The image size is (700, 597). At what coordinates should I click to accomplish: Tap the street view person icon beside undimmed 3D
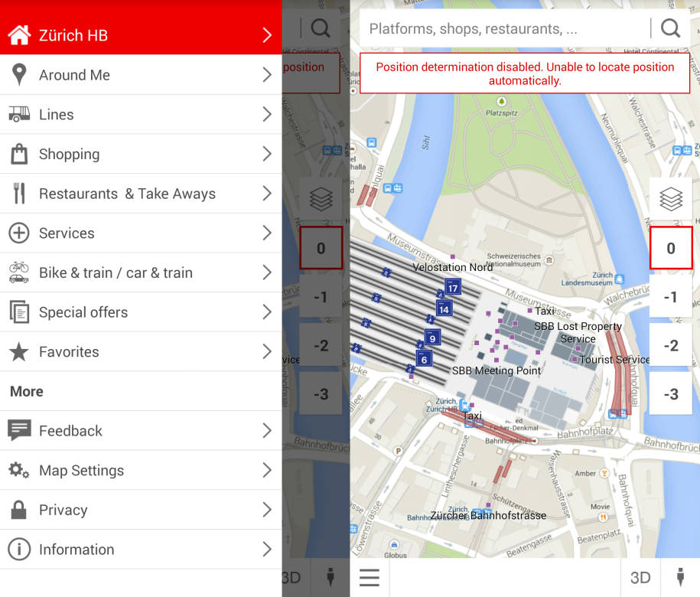click(680, 577)
